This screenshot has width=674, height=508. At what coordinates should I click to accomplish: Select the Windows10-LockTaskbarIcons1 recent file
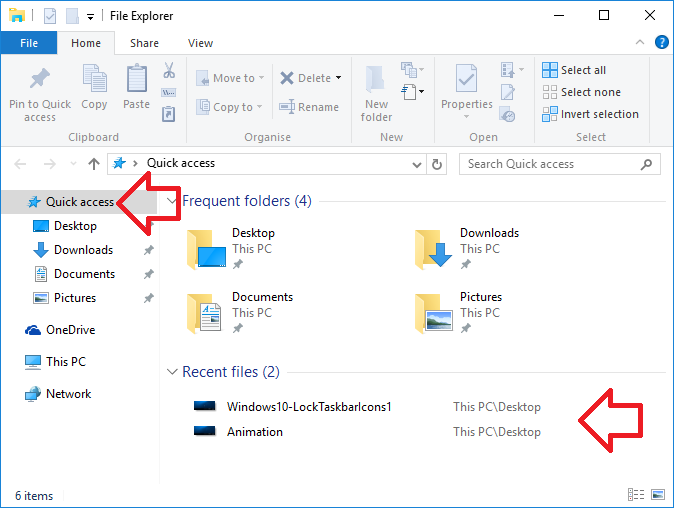click(x=309, y=407)
